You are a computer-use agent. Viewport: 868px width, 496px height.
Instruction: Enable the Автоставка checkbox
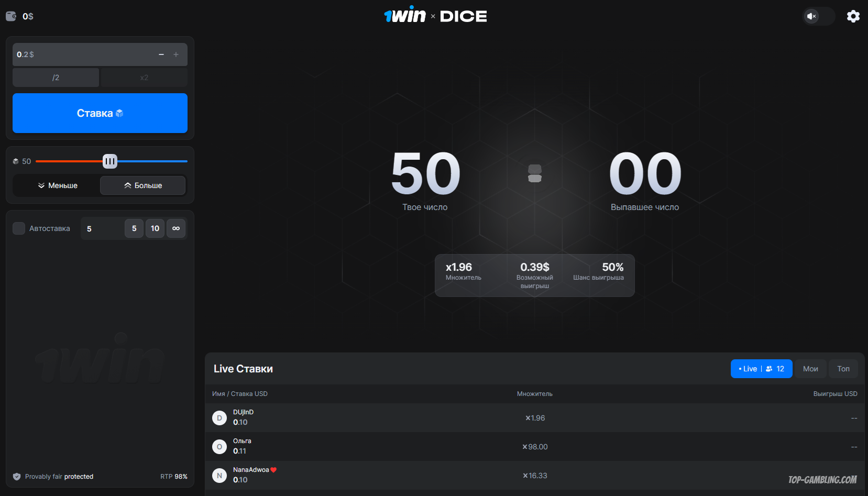point(19,228)
